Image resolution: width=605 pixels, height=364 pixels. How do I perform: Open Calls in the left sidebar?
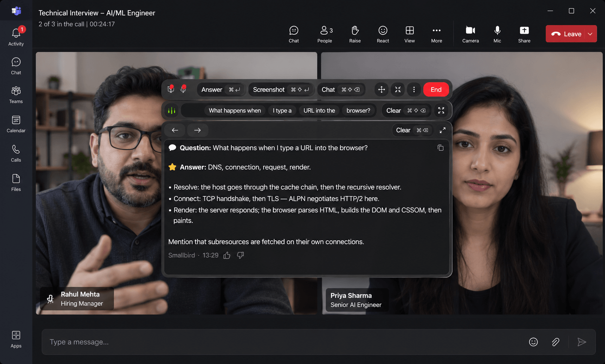tap(16, 153)
